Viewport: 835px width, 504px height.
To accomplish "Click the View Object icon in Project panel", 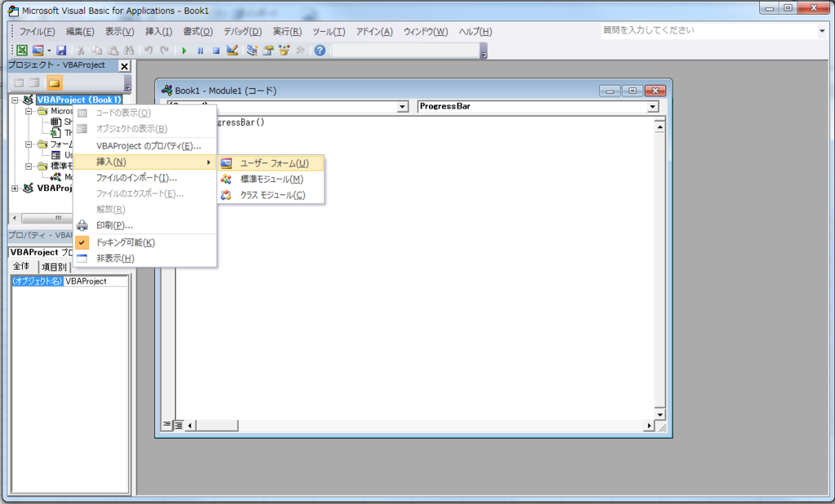I will 34,83.
